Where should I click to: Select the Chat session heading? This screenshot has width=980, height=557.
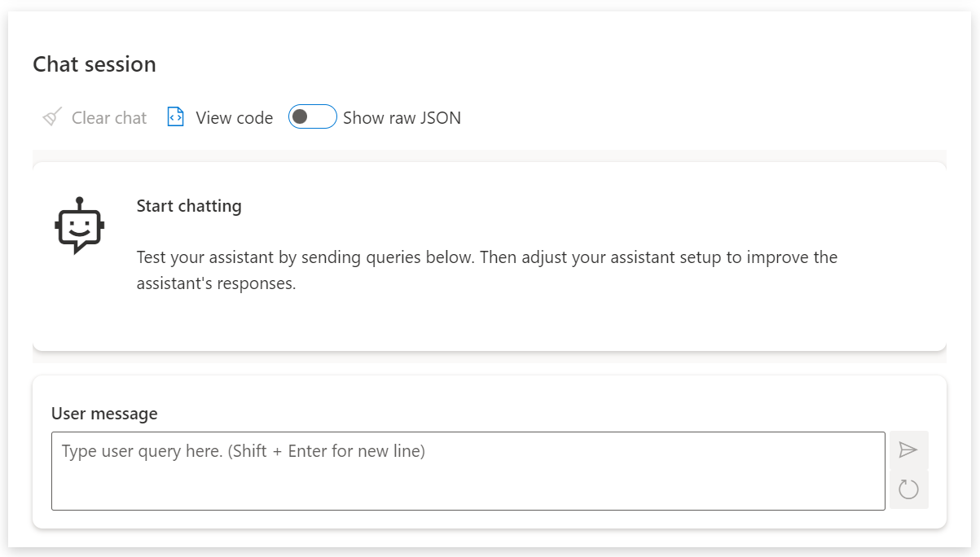[94, 64]
